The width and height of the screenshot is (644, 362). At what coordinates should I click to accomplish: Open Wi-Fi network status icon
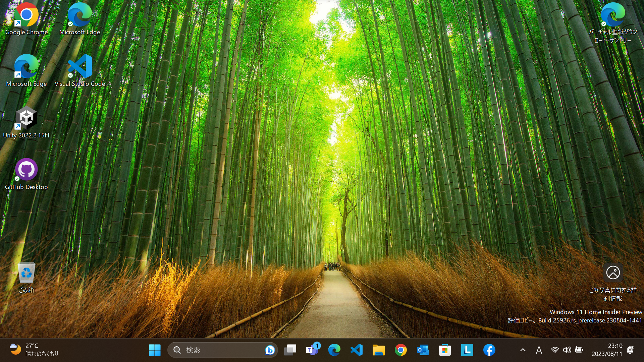555,350
